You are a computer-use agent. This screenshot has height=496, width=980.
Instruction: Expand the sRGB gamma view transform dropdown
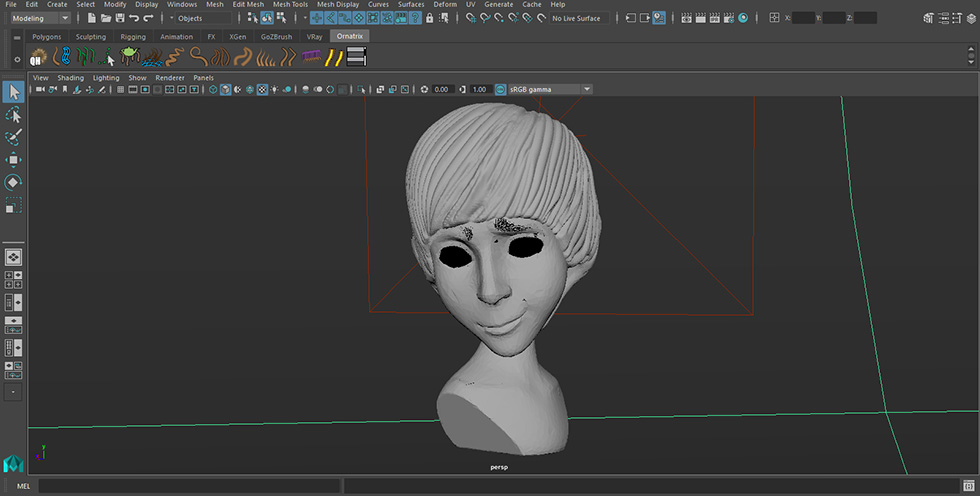(550, 89)
